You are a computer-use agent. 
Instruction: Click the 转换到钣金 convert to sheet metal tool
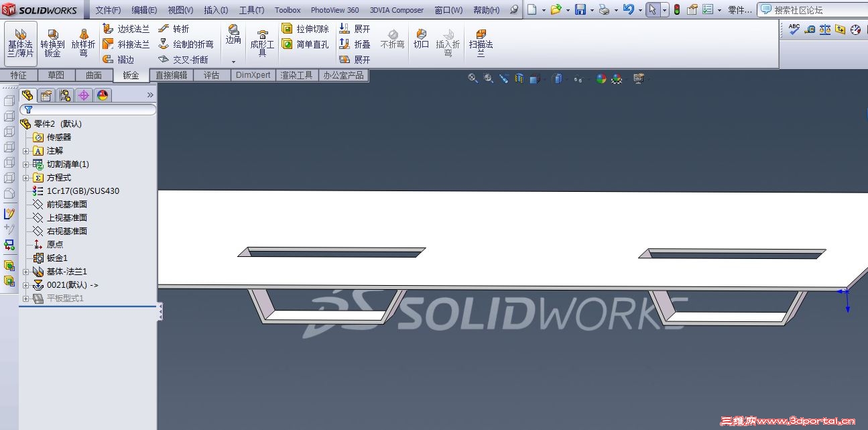coord(52,43)
